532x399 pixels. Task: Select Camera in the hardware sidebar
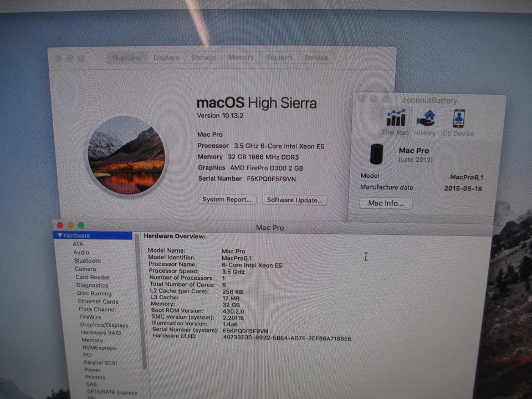point(85,269)
